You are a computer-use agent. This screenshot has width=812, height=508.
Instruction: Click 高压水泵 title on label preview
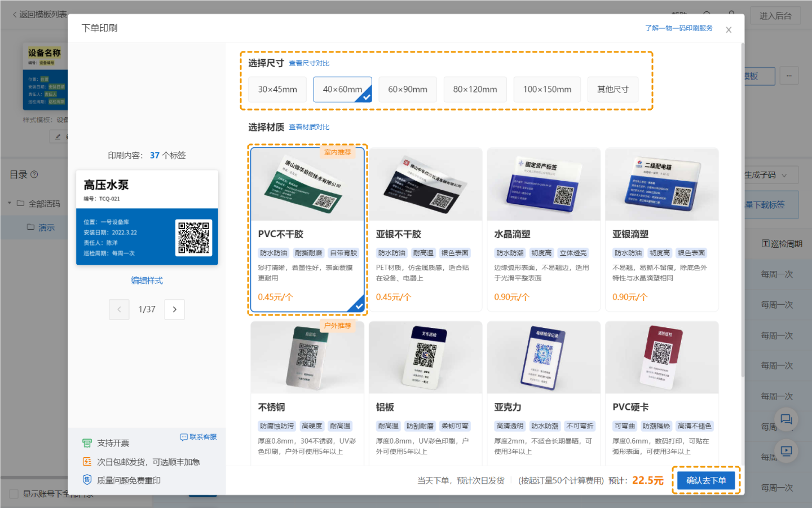[x=106, y=185]
